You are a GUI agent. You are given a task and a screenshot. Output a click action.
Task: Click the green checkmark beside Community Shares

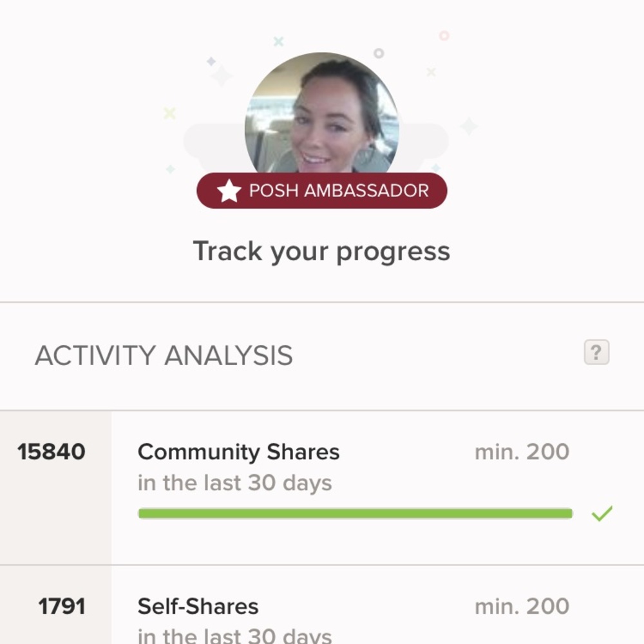[x=601, y=514]
